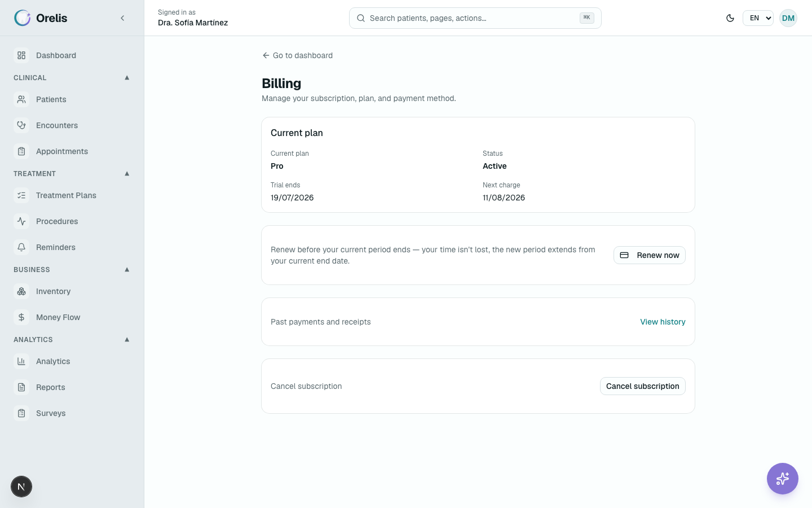Click the Procedures pulse icon

[x=21, y=221]
